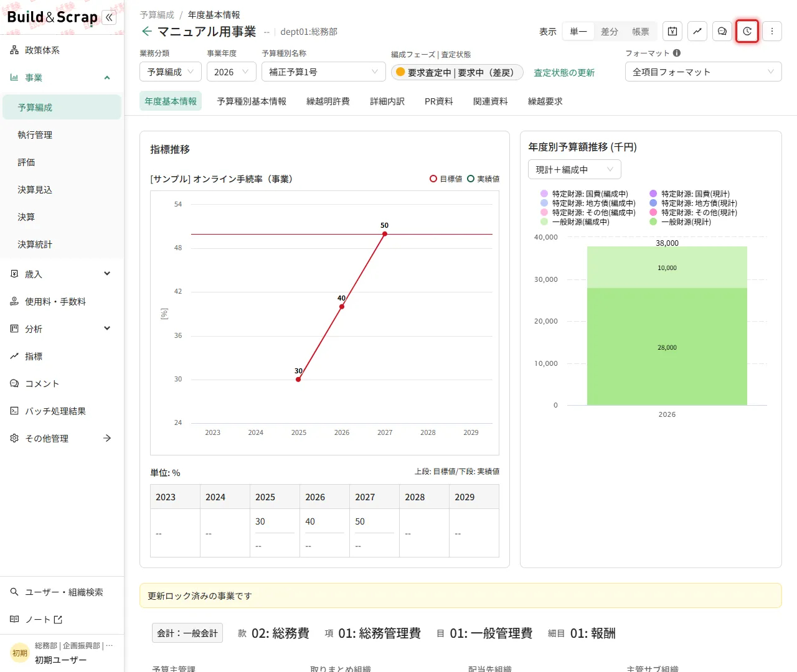
Task: Open the comments bubble icon in toolbar
Action: click(722, 31)
